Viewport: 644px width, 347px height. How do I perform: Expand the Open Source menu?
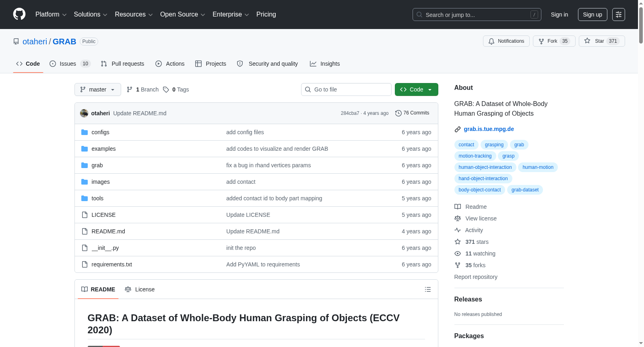tap(183, 15)
